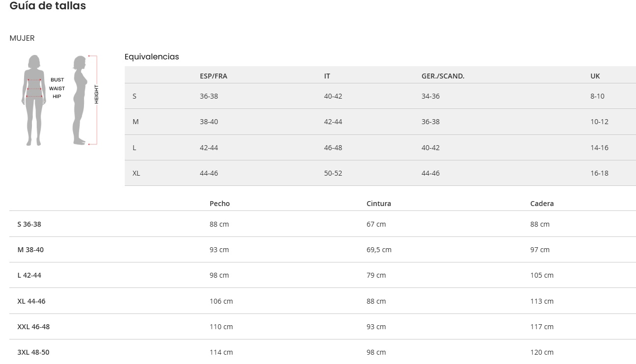Click the IT column header
The height and width of the screenshot is (364, 636).
[x=327, y=76]
